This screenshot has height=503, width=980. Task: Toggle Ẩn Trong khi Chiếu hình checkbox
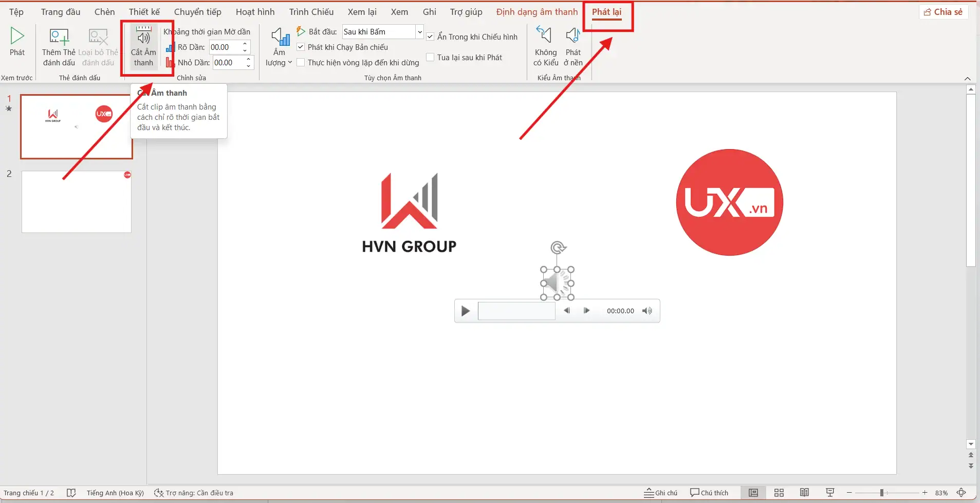(x=431, y=37)
